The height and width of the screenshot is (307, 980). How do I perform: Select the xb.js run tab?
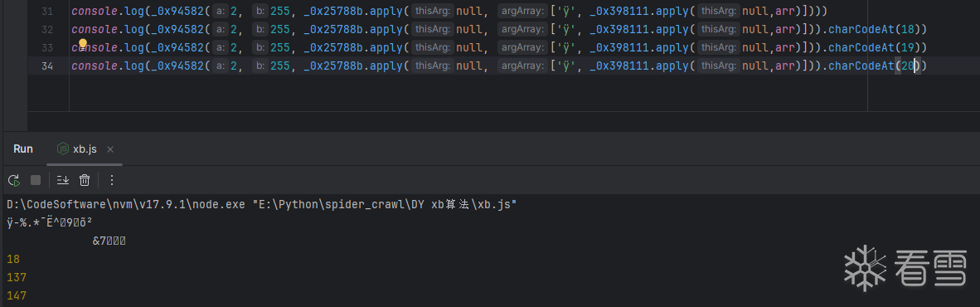(x=85, y=149)
